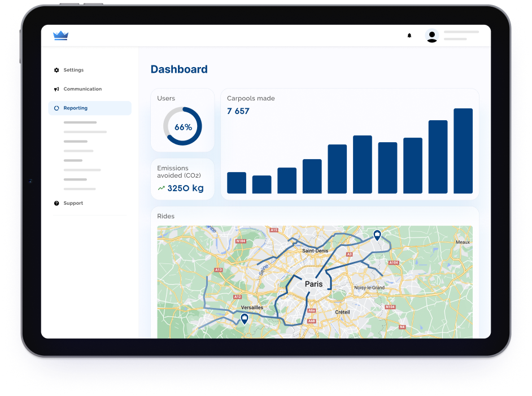Image resolution: width=532 pixels, height=396 pixels.
Task: Select the Reporting menu item
Action: coord(76,108)
